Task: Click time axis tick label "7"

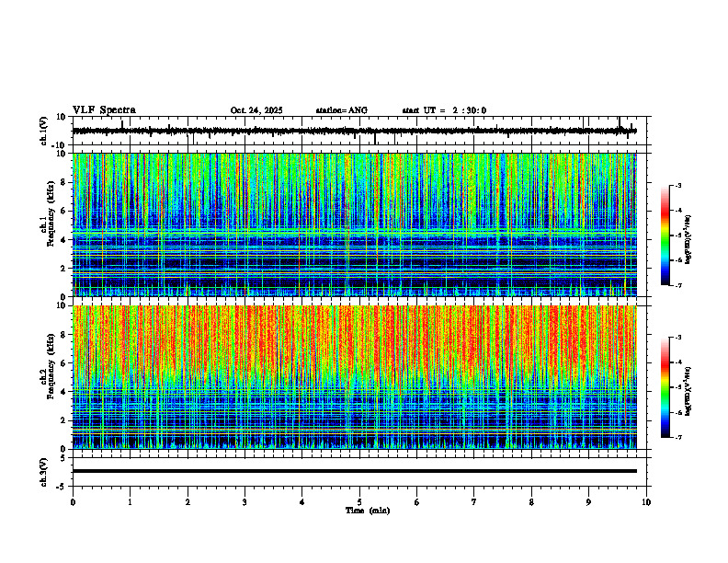Action: (x=474, y=502)
